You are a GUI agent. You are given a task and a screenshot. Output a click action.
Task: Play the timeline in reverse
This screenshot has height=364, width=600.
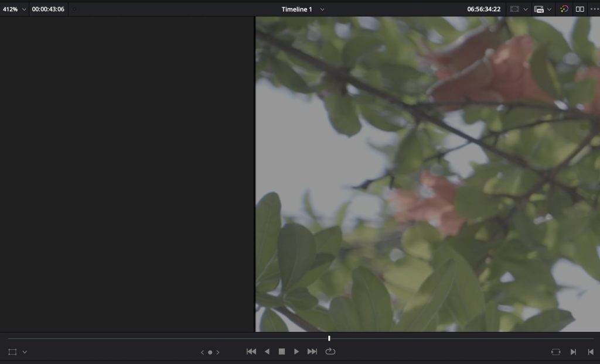[x=267, y=351]
